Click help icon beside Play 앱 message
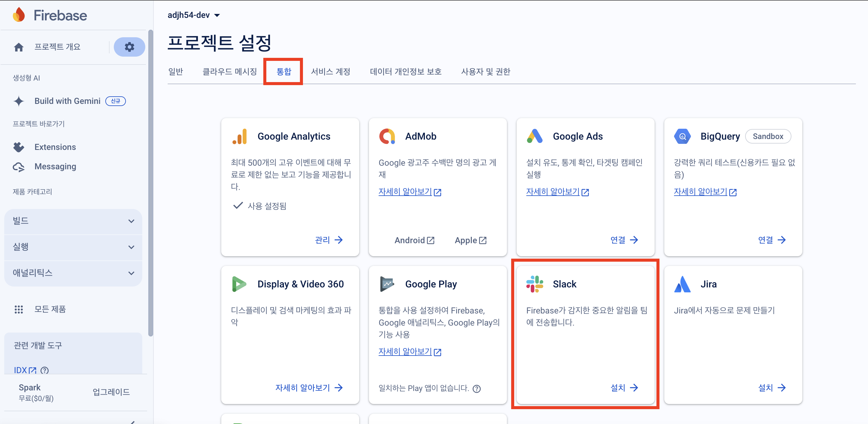 point(476,389)
